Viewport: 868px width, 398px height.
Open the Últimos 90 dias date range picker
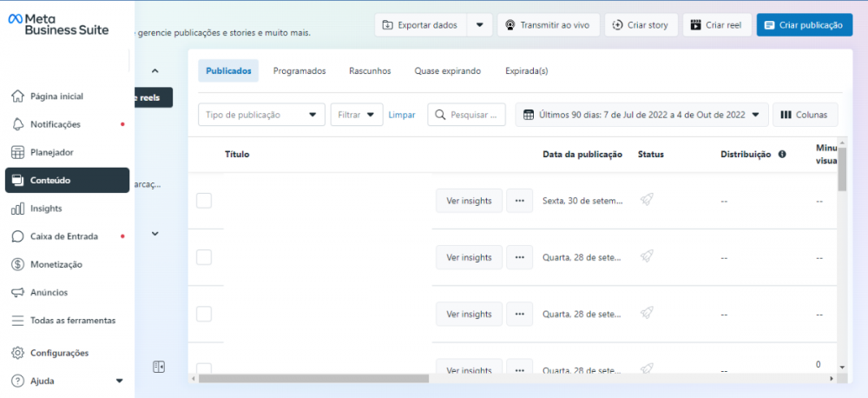(641, 115)
